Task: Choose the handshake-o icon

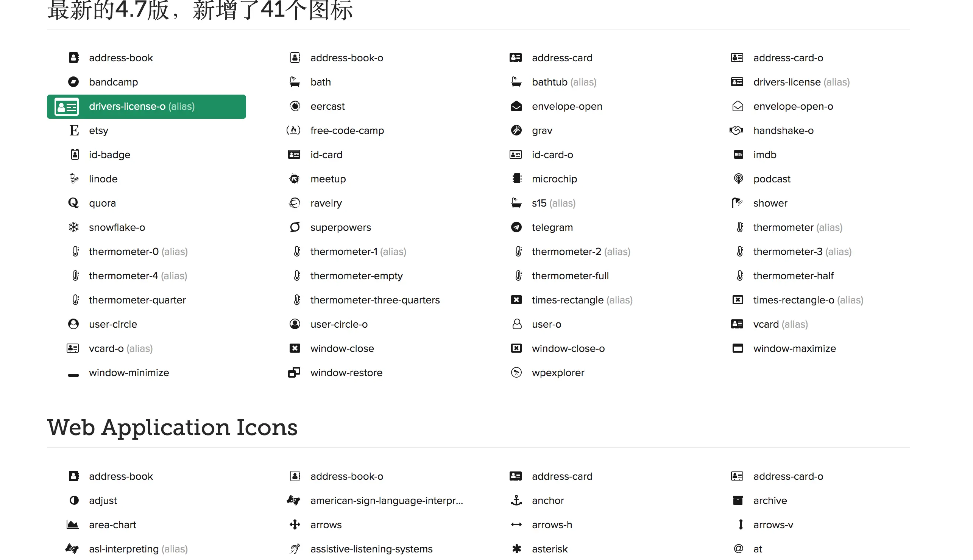Action: click(x=737, y=131)
